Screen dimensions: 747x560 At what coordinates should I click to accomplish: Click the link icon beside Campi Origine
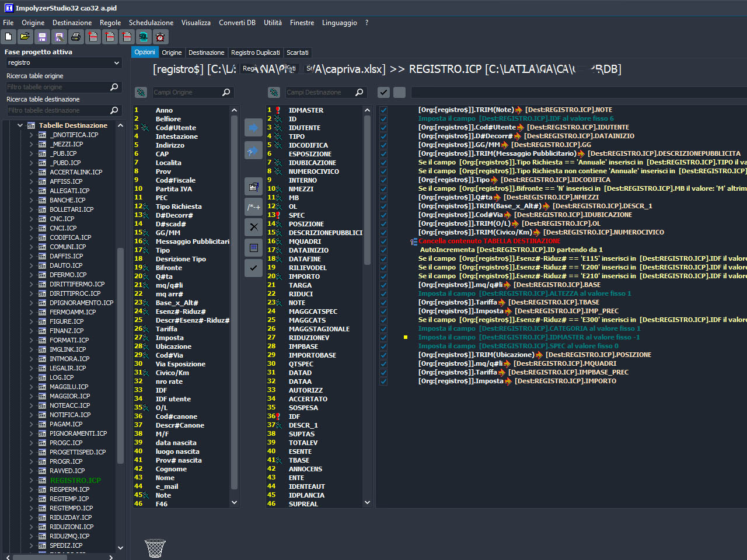point(141,92)
